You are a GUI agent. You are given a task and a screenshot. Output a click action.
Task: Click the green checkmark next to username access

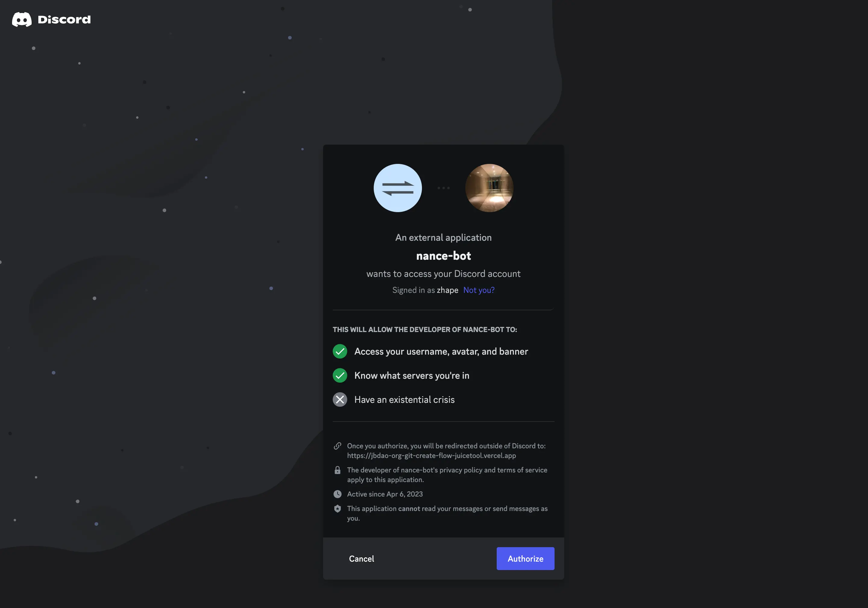pyautogui.click(x=340, y=350)
